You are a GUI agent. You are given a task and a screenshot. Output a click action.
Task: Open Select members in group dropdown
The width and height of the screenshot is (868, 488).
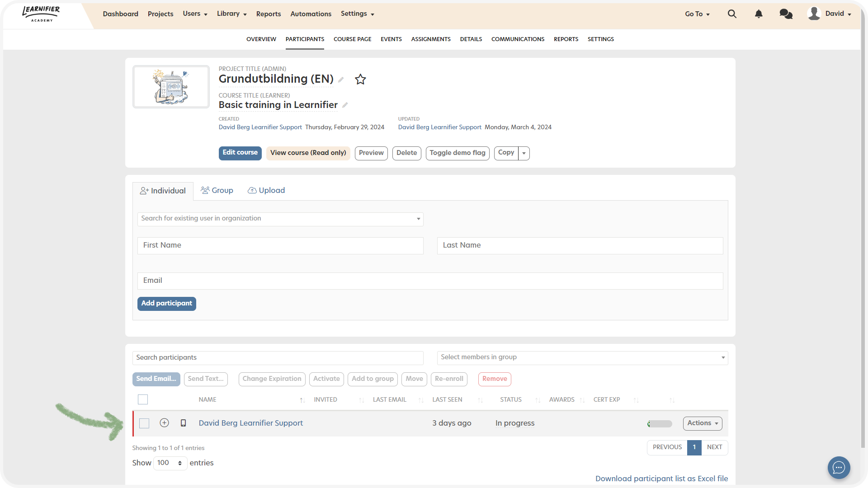click(582, 357)
